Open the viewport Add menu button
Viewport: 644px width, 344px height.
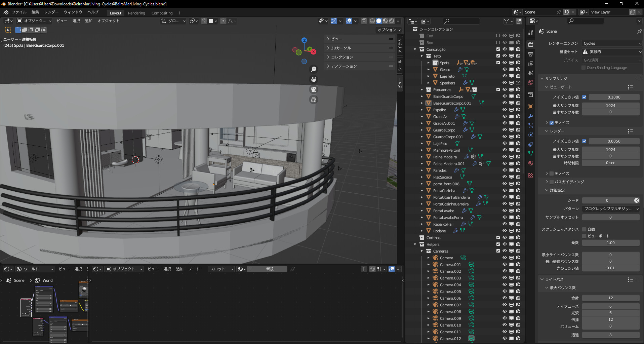[88, 21]
